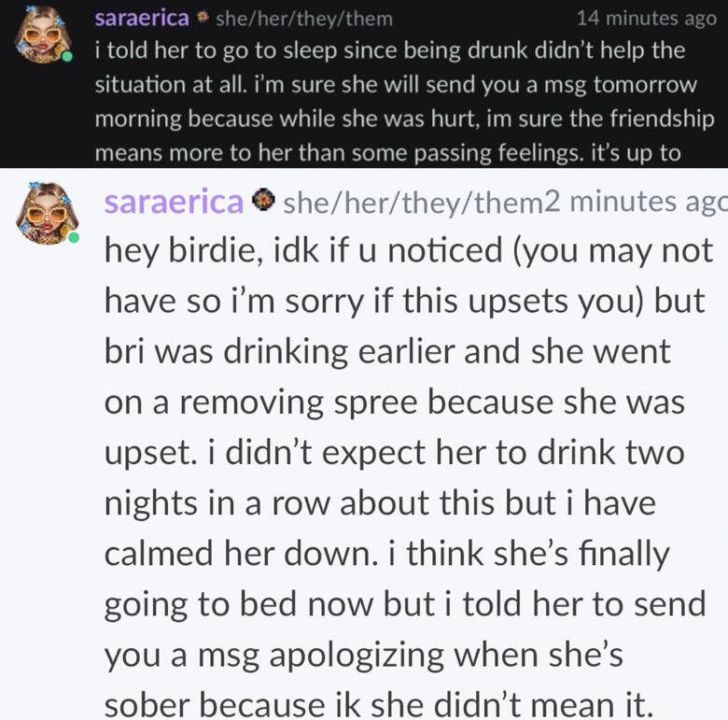728x720 pixels.
Task: Open saraerica's profile from the light message username
Action: pos(174,201)
